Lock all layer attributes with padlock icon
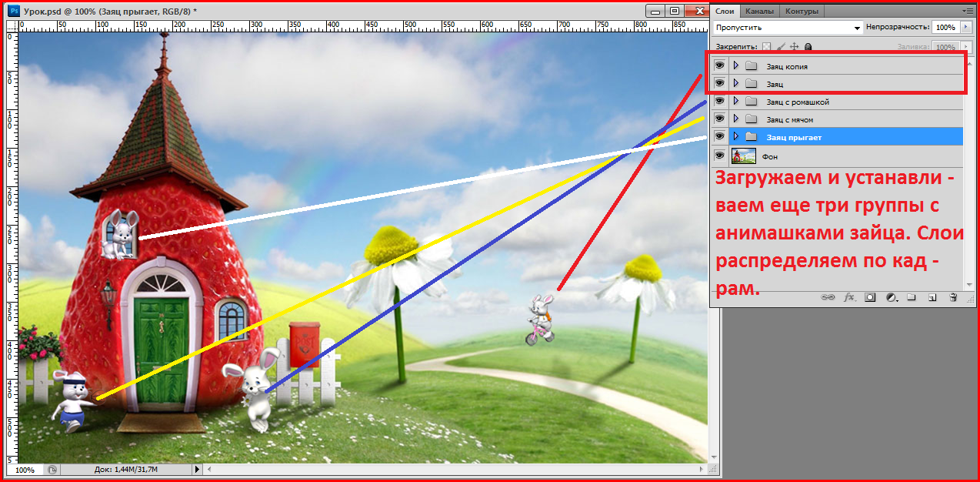Viewport: 980px width, 482px height. pos(808,47)
